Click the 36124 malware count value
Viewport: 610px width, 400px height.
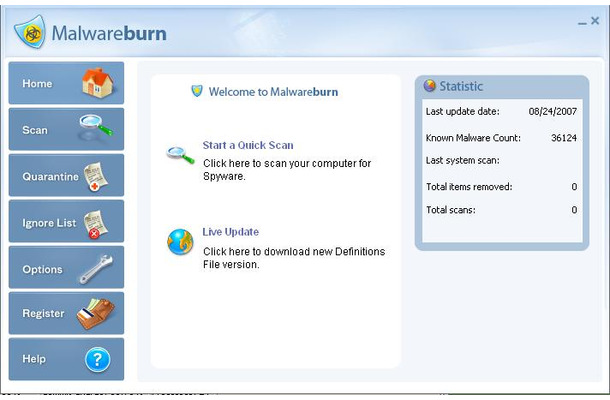564,138
